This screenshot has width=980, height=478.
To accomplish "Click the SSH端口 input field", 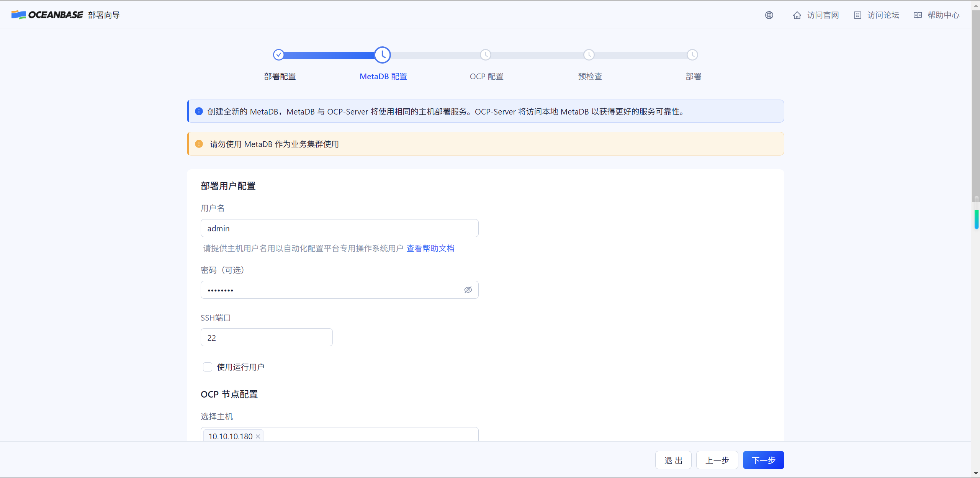I will [267, 337].
